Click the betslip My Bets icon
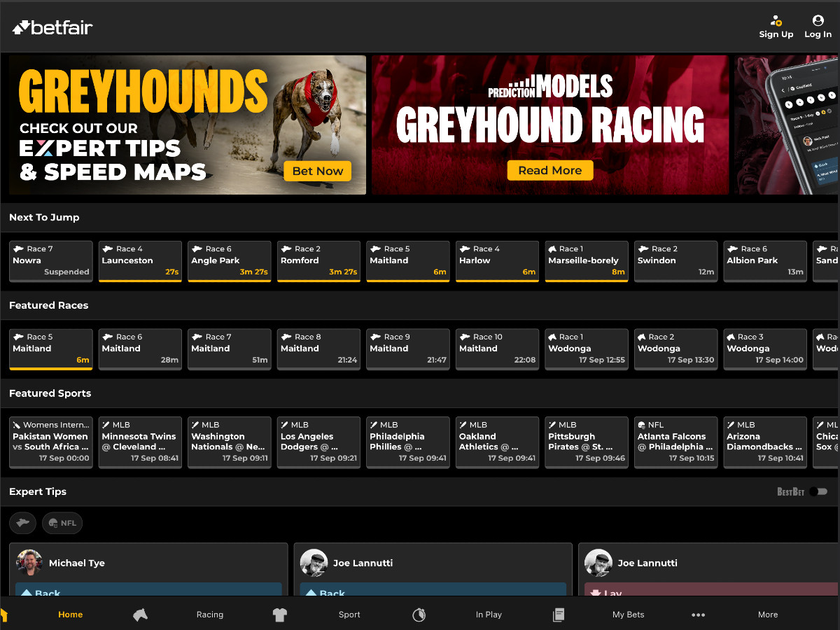840x630 pixels. coord(559,615)
